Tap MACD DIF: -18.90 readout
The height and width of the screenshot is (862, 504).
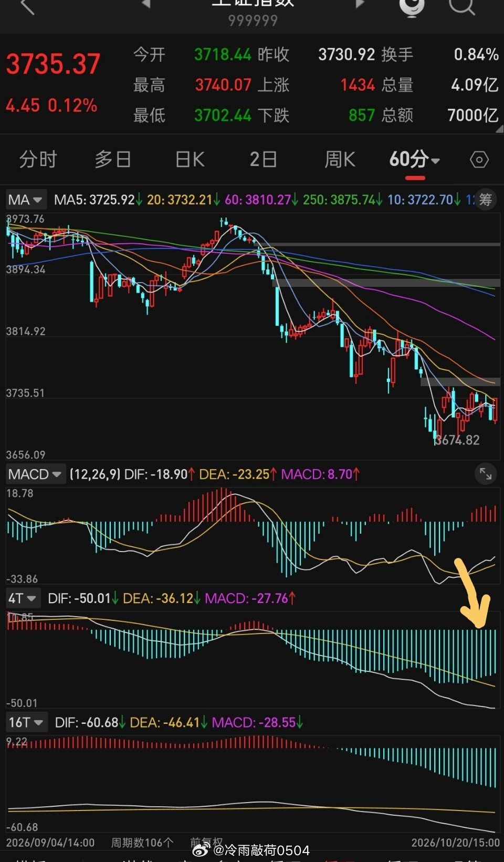coord(160,474)
